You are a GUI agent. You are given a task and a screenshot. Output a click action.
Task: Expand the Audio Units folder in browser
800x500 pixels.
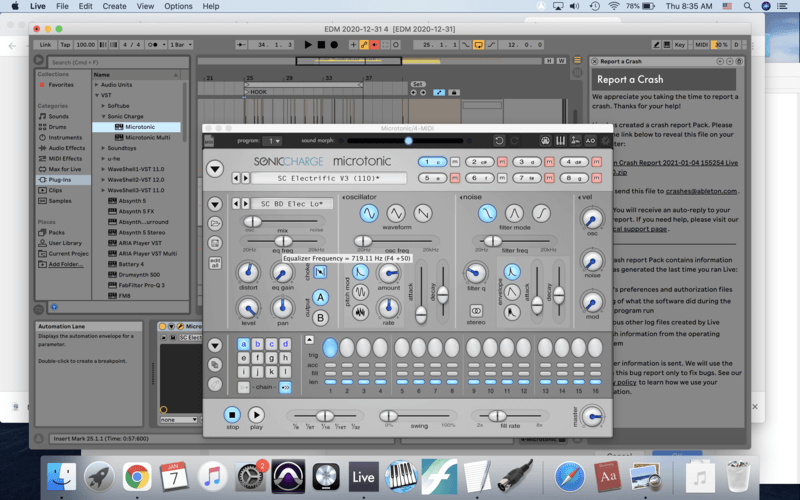click(96, 85)
